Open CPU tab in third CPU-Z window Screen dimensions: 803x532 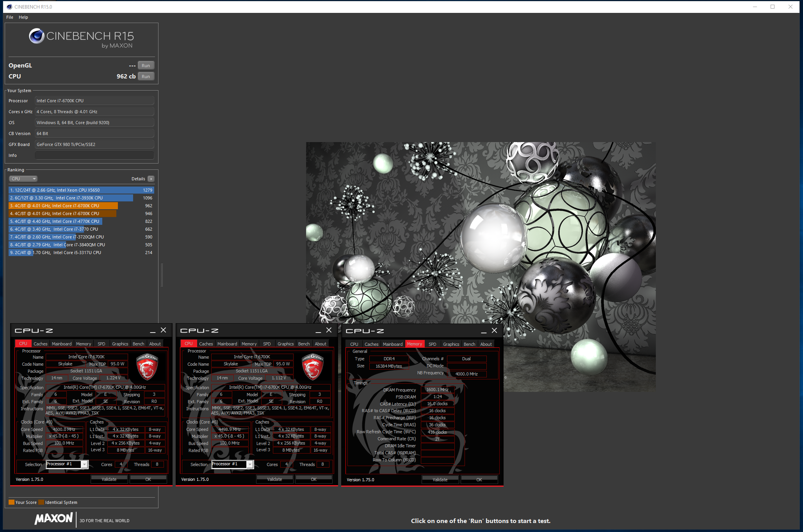[x=354, y=344]
